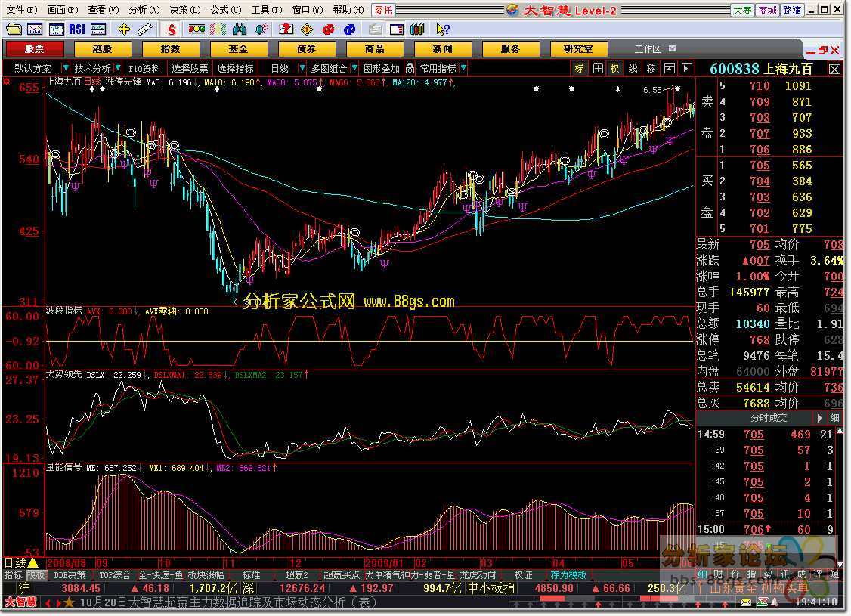Expand the 分时成交 arrow button
This screenshot has height=616, width=851.
(819, 418)
